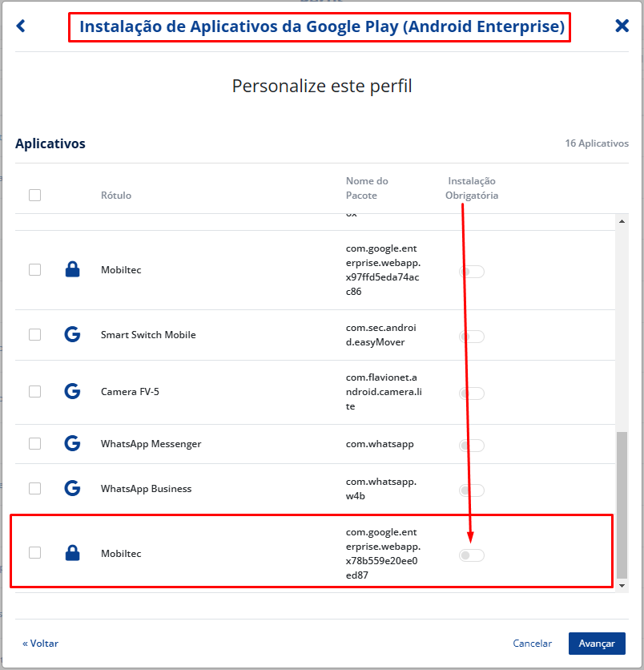Click the 16 Aplicativos counter
The image size is (644, 670).
(597, 143)
